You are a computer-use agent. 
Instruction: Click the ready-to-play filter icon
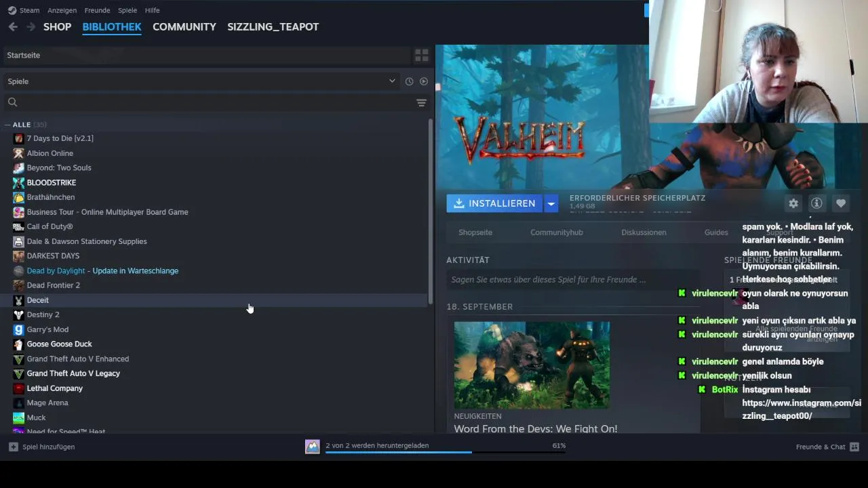click(x=424, y=81)
